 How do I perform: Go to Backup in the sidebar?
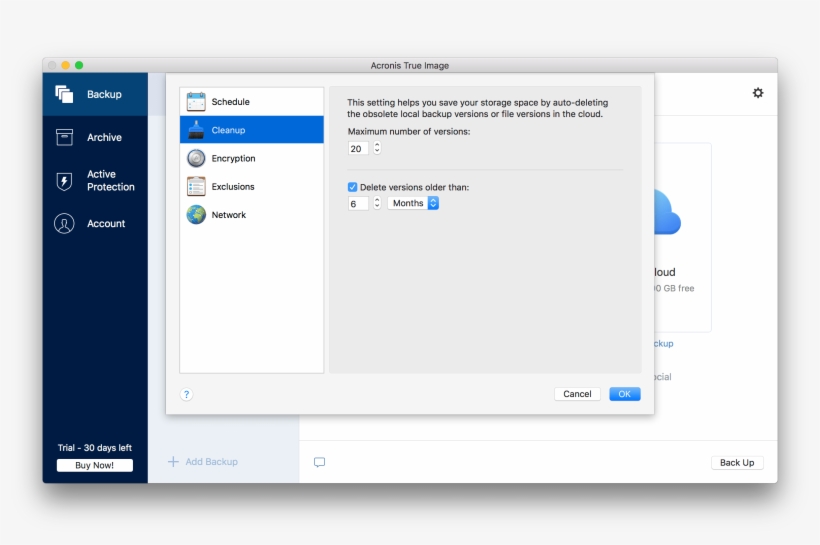[x=95, y=94]
